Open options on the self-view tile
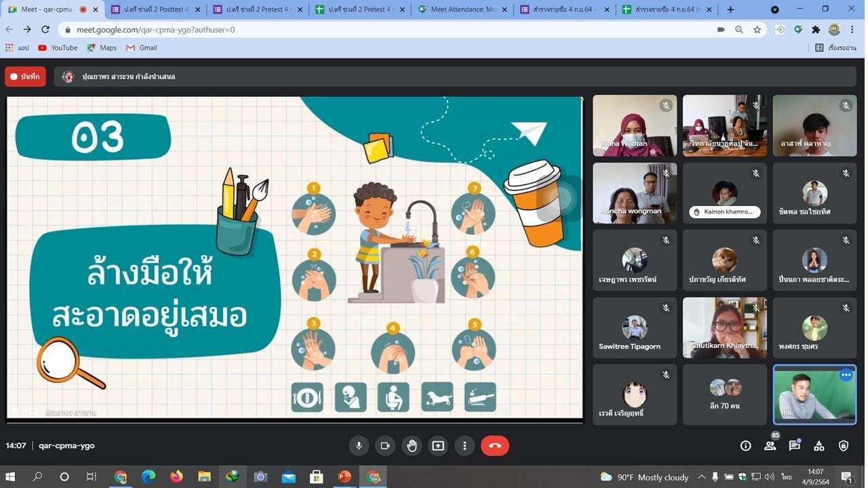The image size is (868, 488). pos(846,375)
